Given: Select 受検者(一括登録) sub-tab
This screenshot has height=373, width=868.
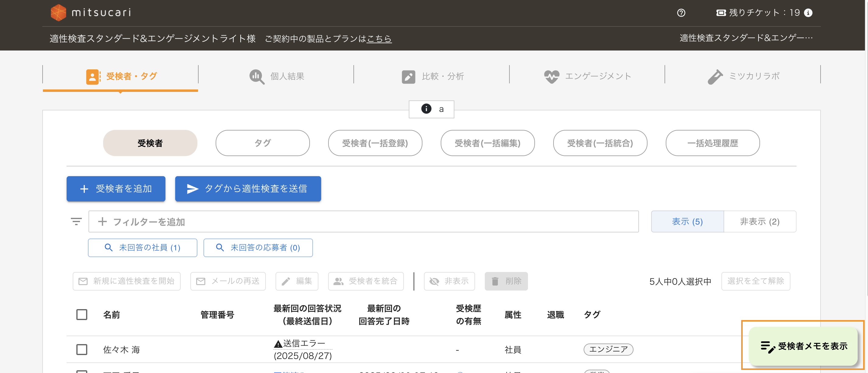Looking at the screenshot, I should 375,143.
